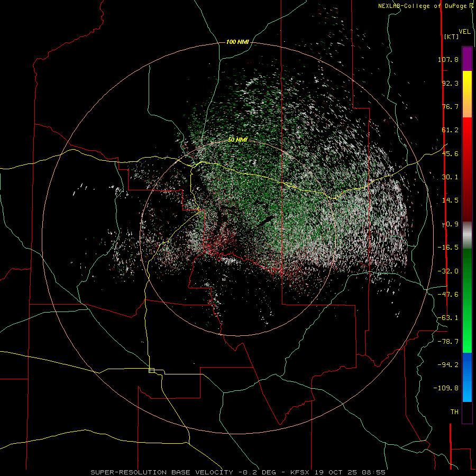476x476 pixels.
Task: Select the -32.0 velocity scale value
Action: [448, 271]
